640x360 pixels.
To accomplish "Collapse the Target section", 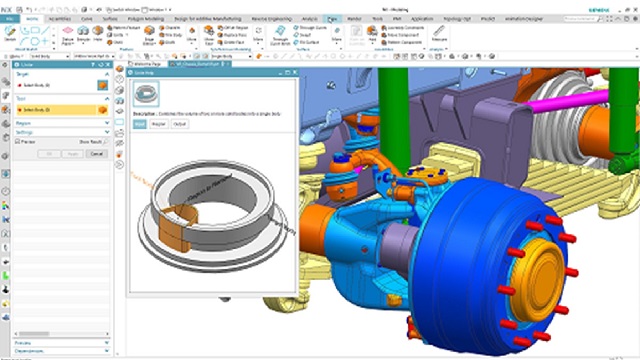I will coord(107,74).
